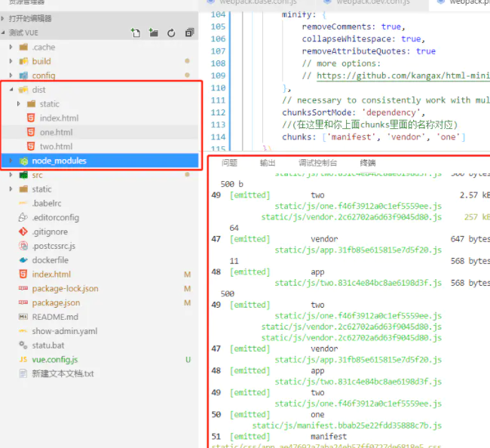The width and height of the screenshot is (490, 448).
Task: Expand the root static folder below src
Action: point(11,189)
